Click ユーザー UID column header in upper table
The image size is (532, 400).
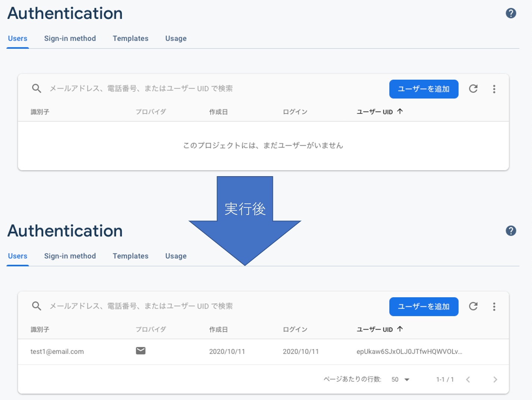(x=375, y=112)
